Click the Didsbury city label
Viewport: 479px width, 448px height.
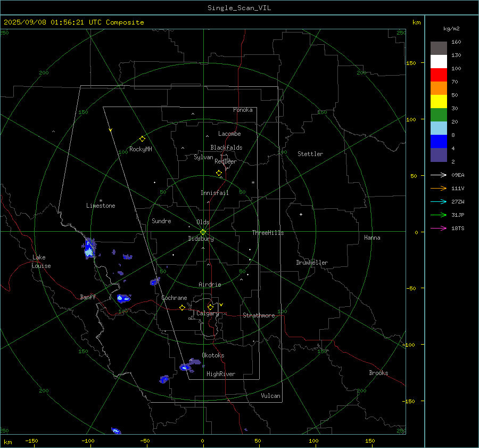[x=201, y=239]
